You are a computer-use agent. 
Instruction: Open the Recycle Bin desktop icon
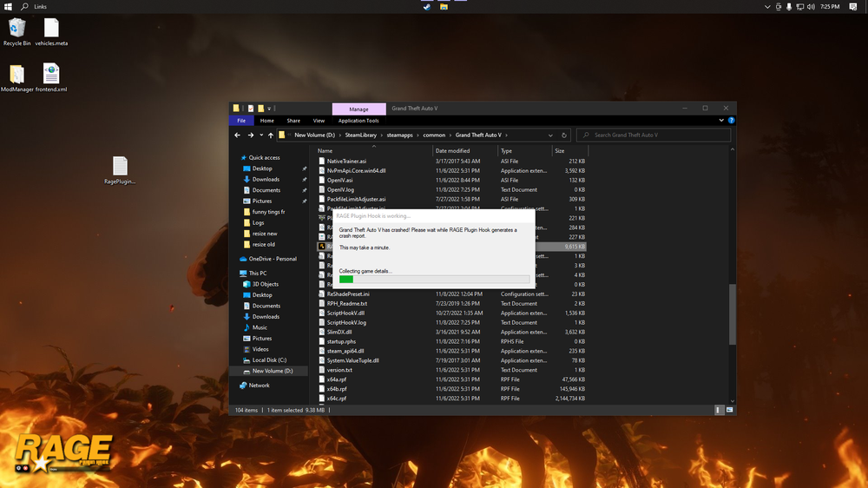(x=16, y=29)
